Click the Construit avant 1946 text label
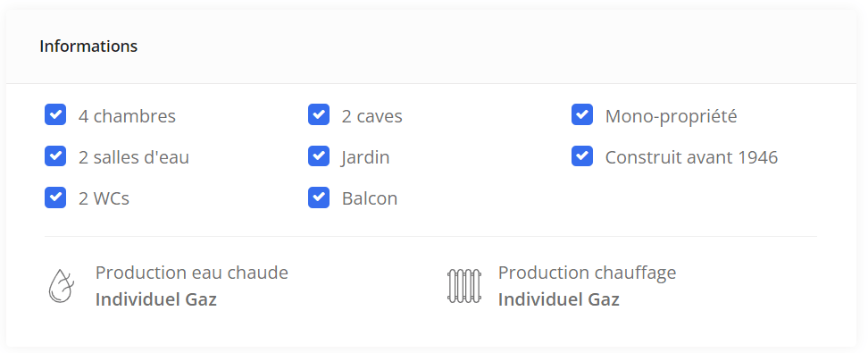This screenshot has height=353, width=868. click(691, 157)
